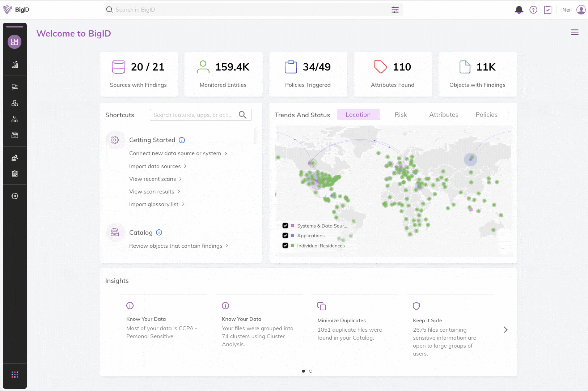Uncheck the Applications map layer
Viewport: 588px width, 391px height.
285,235
